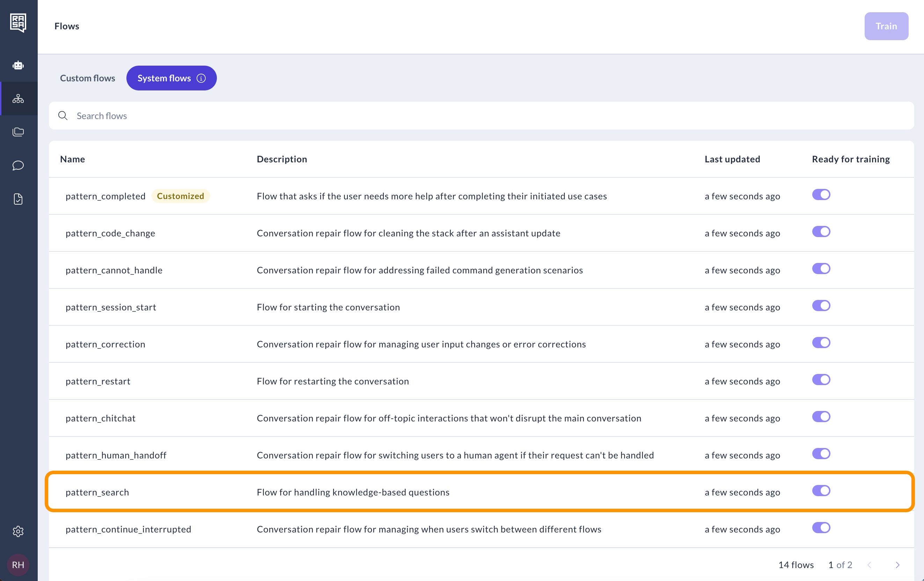Open the settings gear icon
The height and width of the screenshot is (581, 924).
point(18,531)
